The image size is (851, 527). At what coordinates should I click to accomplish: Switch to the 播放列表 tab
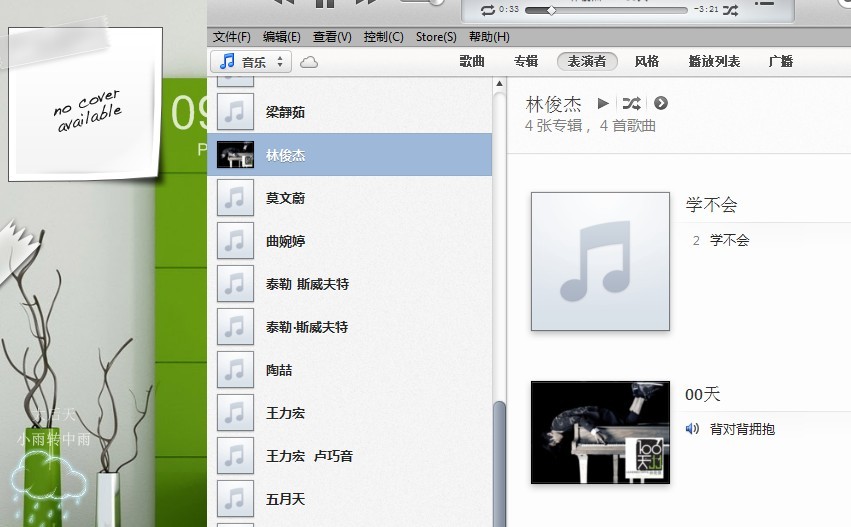[714, 61]
